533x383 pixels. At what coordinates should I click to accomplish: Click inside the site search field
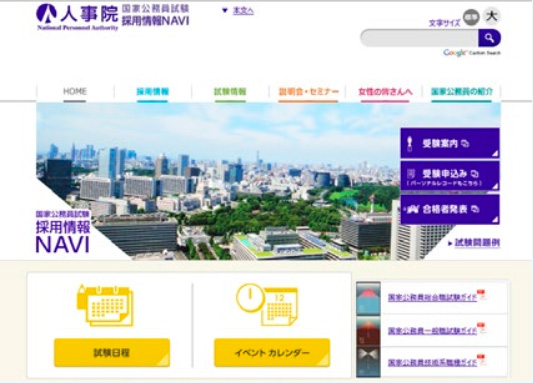pos(419,38)
